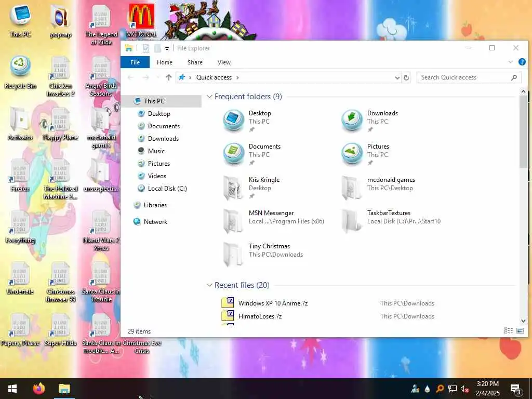Collapse the Recent files group
This screenshot has height=399, width=532.
coord(209,285)
